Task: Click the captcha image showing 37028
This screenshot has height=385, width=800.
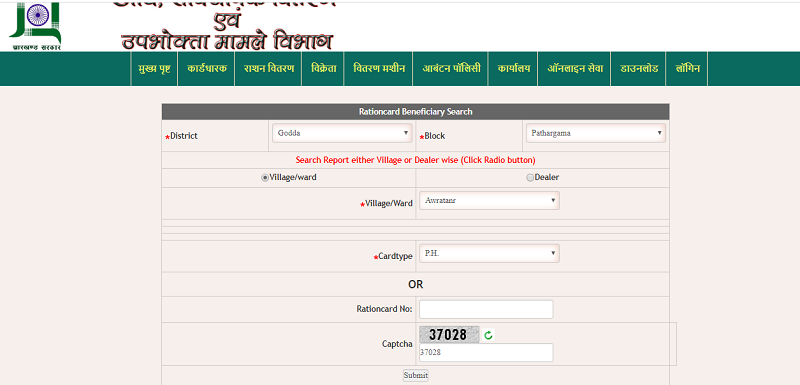Action: click(449, 335)
